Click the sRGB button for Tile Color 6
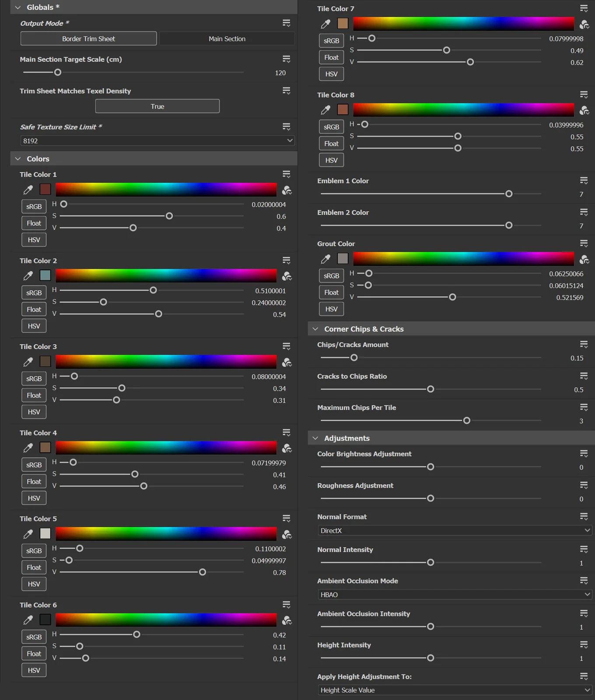Image resolution: width=595 pixels, height=700 pixels. tap(34, 637)
